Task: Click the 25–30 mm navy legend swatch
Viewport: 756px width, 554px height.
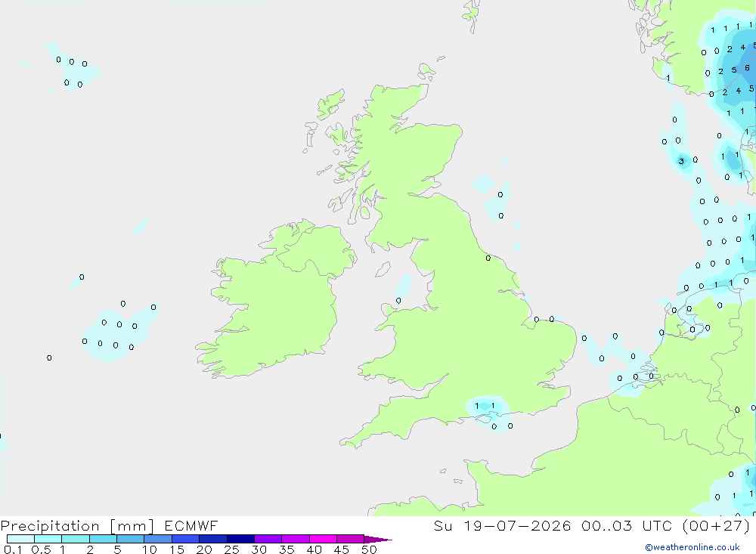Action: click(240, 539)
